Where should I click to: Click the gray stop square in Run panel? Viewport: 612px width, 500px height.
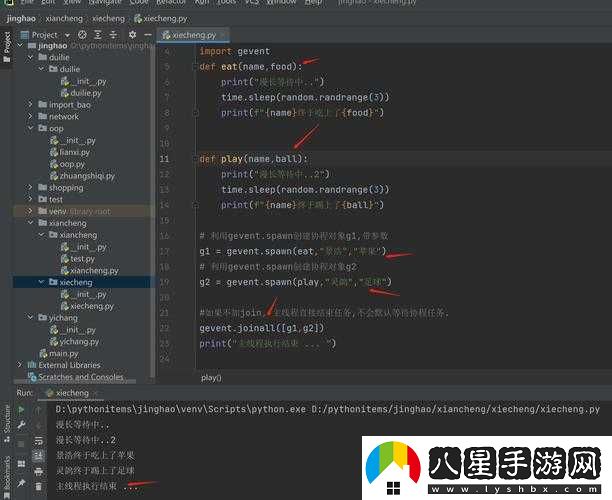(x=21, y=444)
